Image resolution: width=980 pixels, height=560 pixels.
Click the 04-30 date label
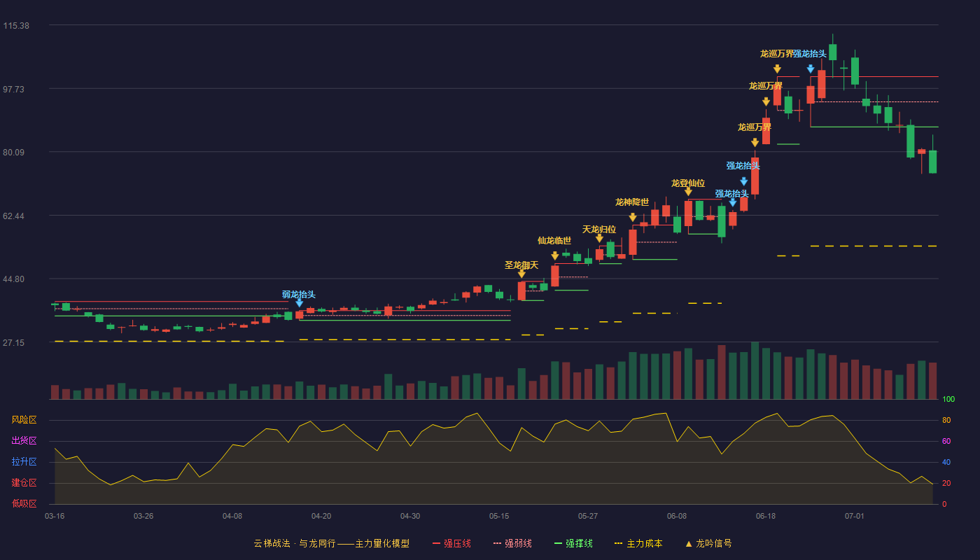(410, 516)
